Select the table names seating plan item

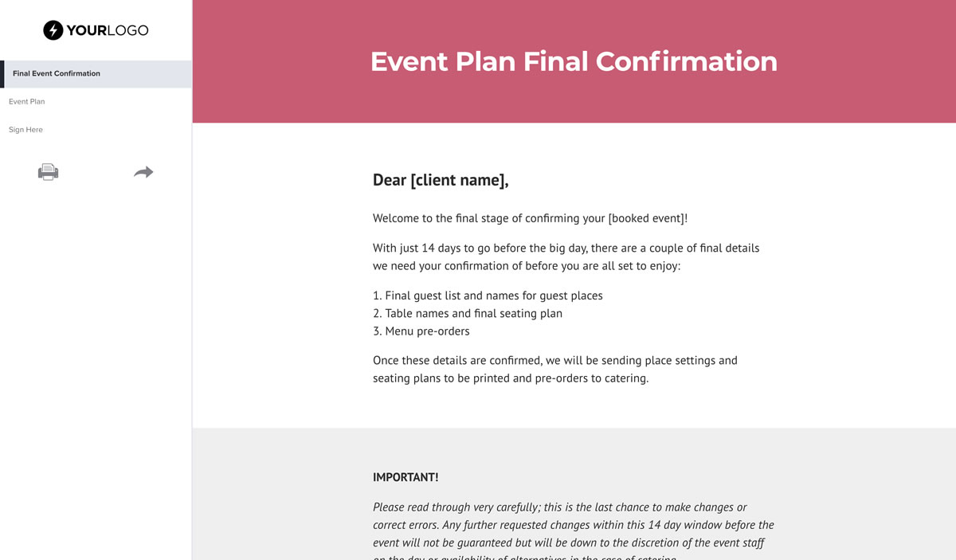[467, 313]
